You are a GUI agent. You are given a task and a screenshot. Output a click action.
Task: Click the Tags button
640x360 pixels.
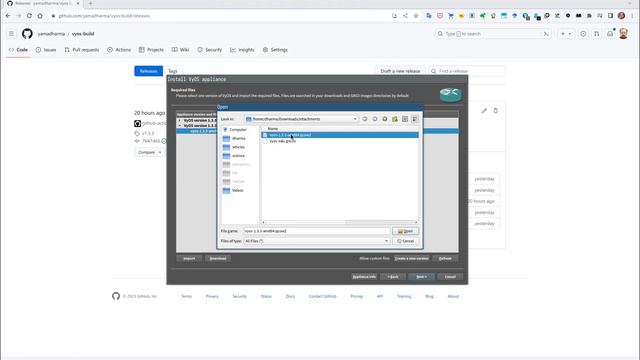click(x=173, y=71)
